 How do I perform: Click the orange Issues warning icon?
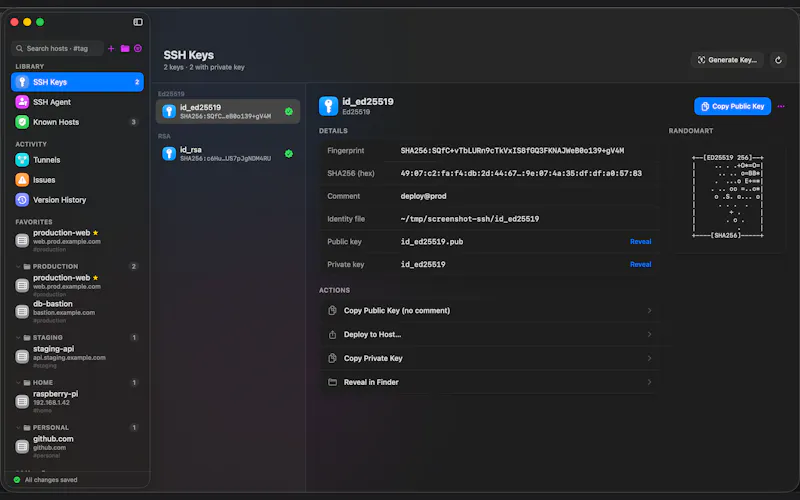pos(22,180)
